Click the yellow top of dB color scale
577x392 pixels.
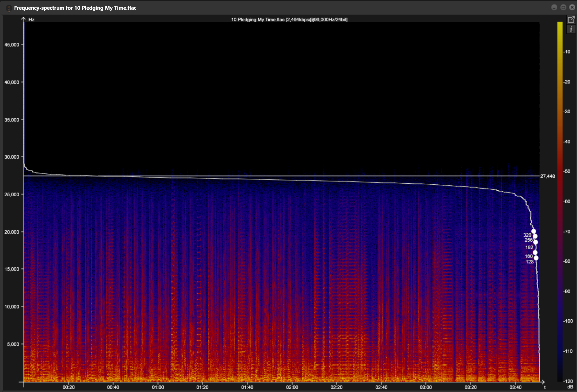pos(560,25)
